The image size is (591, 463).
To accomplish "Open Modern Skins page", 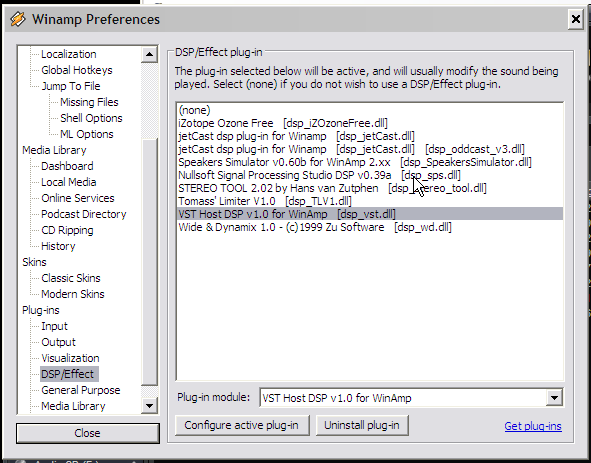I will coord(73,294).
